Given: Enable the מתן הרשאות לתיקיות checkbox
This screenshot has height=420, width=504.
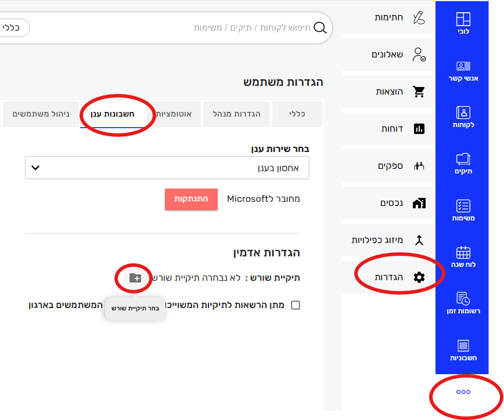Looking at the screenshot, I should 296,305.
